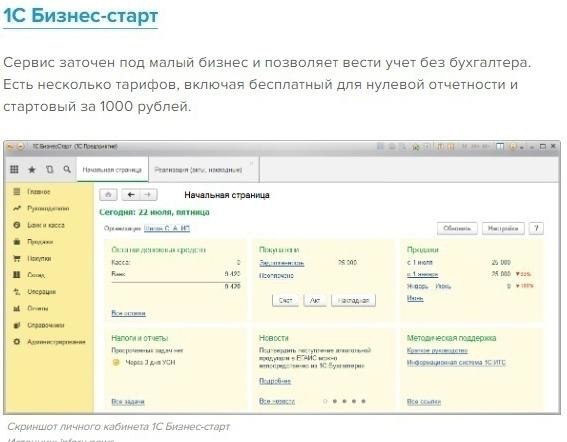Open the Покупки section in sidebar
Image resolution: width=567 pixels, height=442 pixels.
click(x=32, y=258)
